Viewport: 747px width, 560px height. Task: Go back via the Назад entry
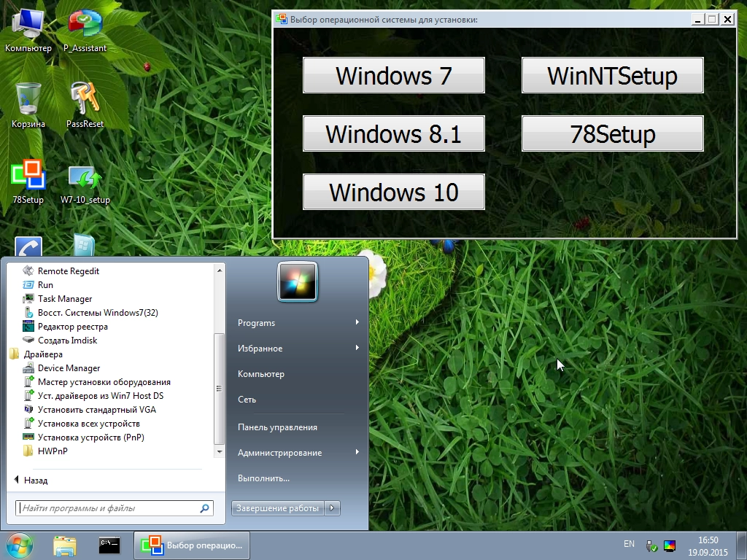click(x=31, y=480)
